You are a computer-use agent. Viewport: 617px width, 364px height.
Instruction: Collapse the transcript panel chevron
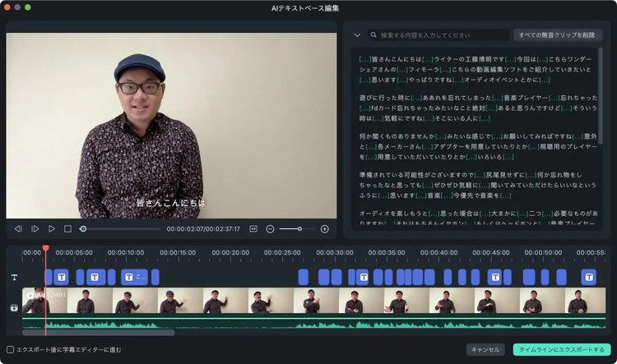point(357,35)
